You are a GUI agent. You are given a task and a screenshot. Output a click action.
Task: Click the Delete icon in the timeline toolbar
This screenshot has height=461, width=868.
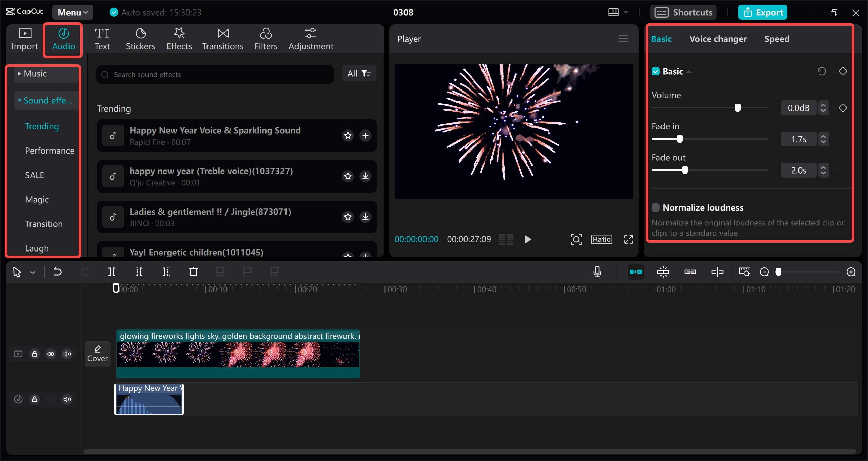(x=193, y=272)
